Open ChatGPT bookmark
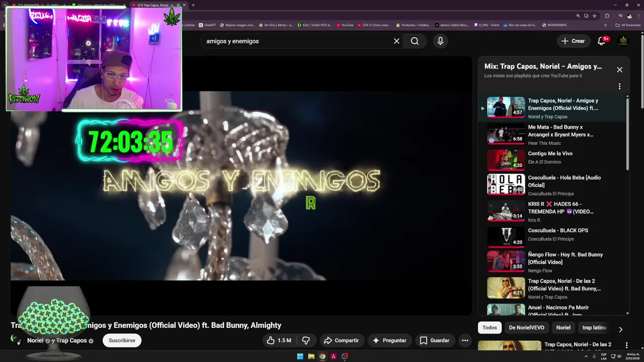This screenshot has width=644, height=362. click(x=207, y=25)
